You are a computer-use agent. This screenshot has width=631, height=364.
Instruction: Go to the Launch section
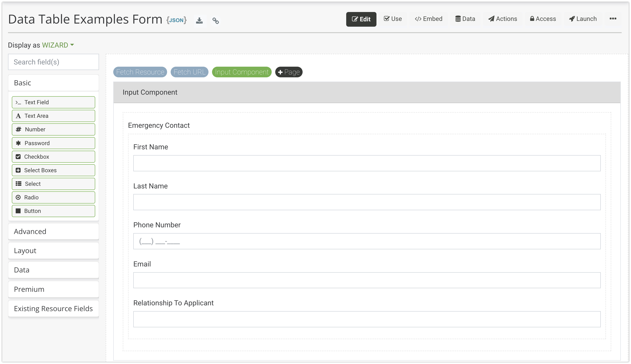coord(582,19)
